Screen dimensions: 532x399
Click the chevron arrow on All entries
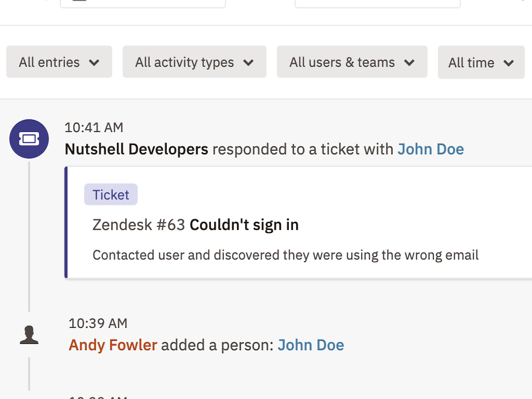(x=94, y=63)
